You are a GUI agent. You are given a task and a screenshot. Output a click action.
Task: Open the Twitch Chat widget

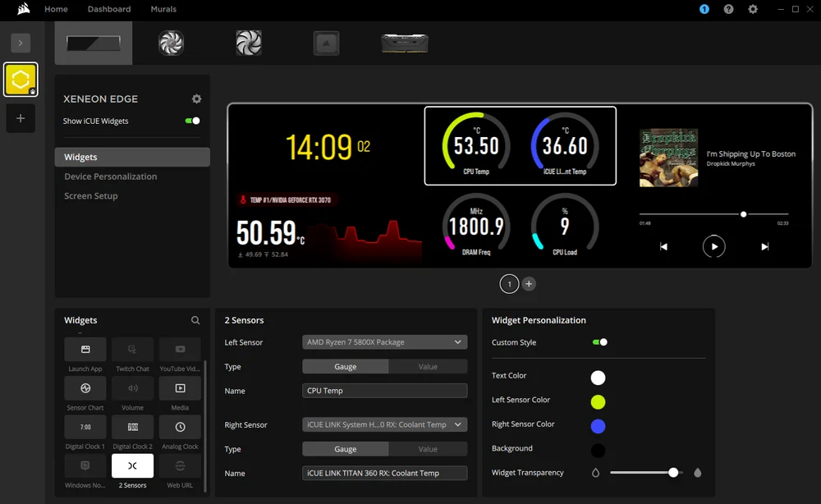(132, 350)
